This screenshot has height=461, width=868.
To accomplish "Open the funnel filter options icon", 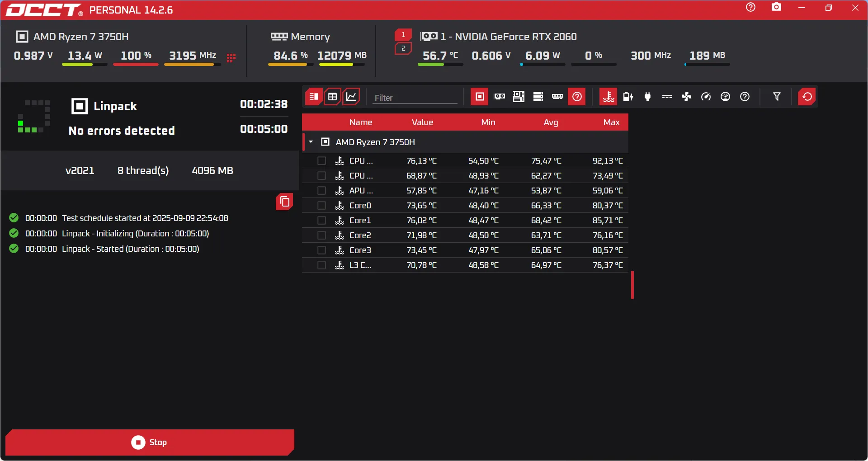I will 777,97.
